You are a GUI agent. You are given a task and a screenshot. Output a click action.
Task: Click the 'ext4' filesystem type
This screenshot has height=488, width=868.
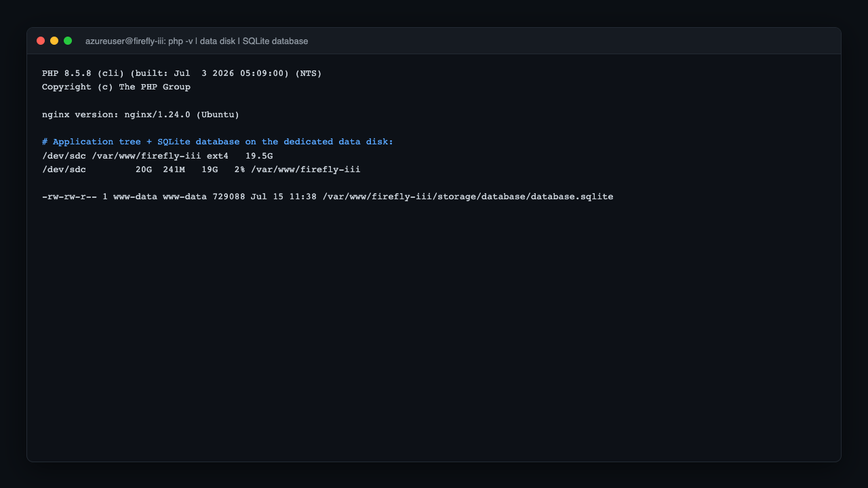(218, 156)
